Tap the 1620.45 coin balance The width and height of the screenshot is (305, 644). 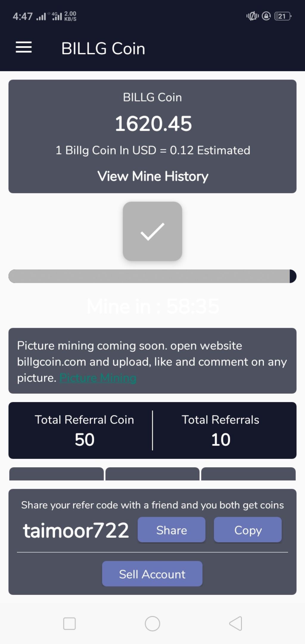coord(153,124)
